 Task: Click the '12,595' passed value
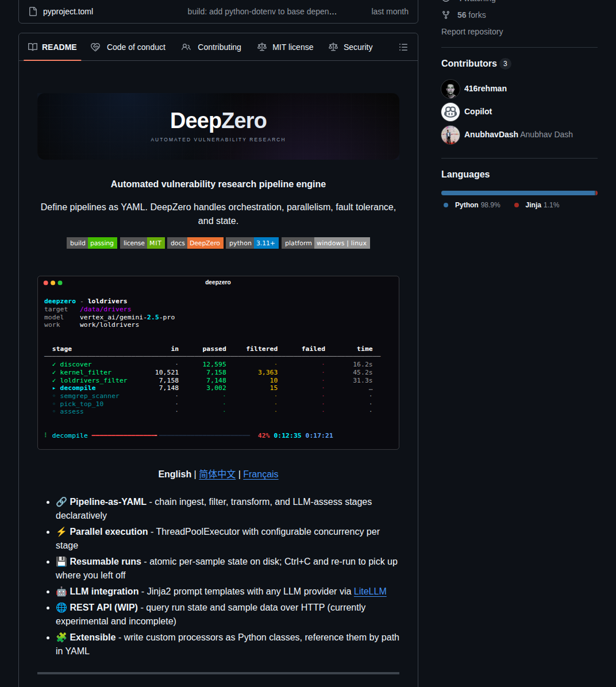214,365
